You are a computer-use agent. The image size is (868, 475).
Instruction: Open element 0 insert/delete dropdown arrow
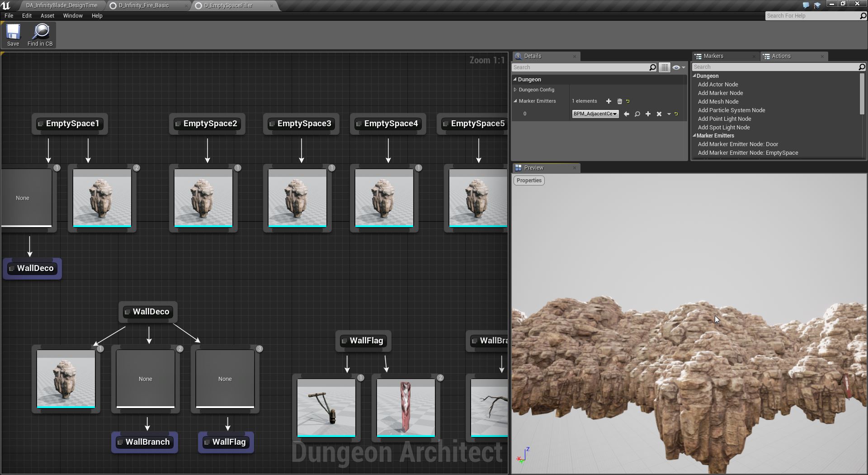[669, 114]
